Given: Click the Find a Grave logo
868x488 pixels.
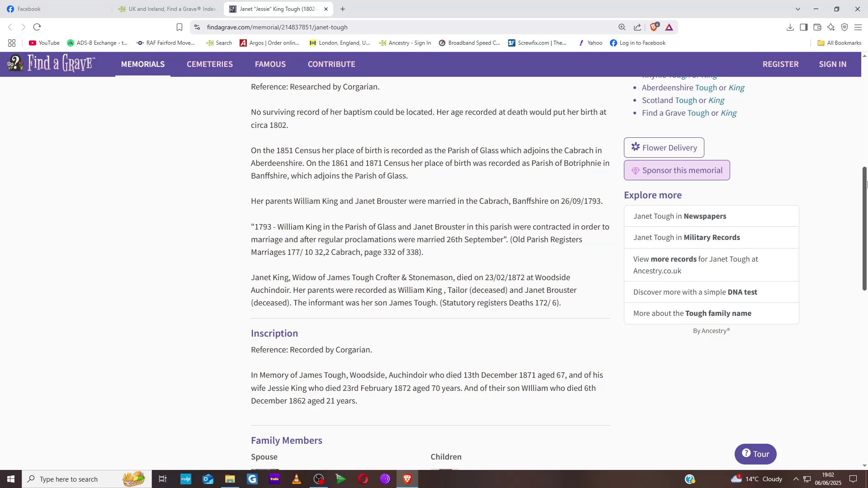Looking at the screenshot, I should pos(51,64).
